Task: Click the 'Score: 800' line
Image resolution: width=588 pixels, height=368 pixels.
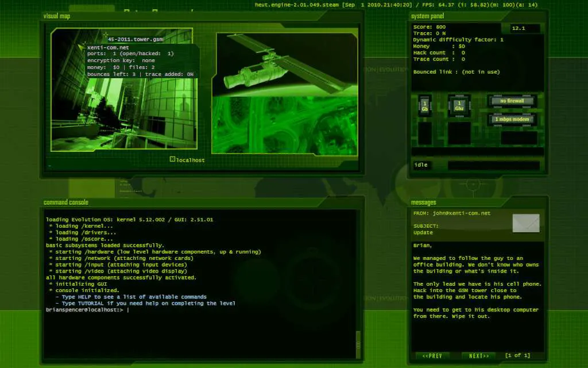Action: pos(430,27)
